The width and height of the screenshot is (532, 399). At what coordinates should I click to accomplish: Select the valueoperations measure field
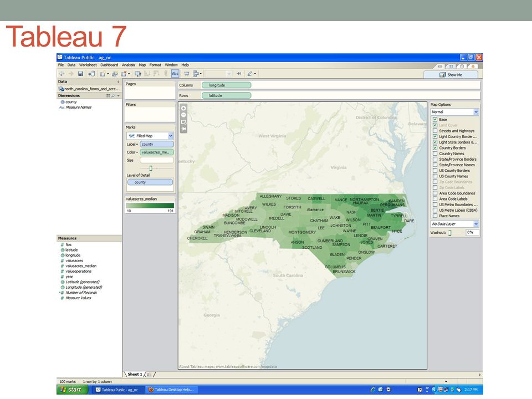click(78, 272)
